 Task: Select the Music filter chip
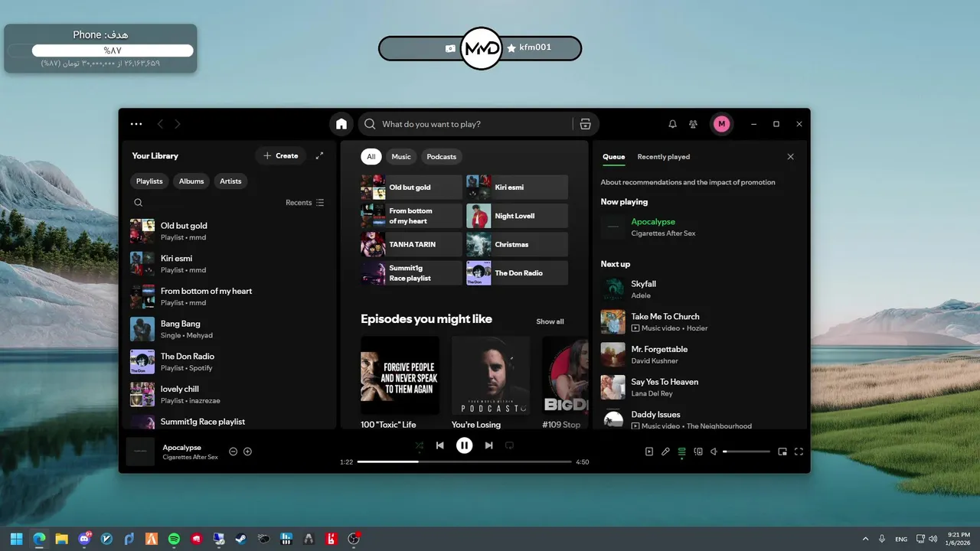[401, 157]
